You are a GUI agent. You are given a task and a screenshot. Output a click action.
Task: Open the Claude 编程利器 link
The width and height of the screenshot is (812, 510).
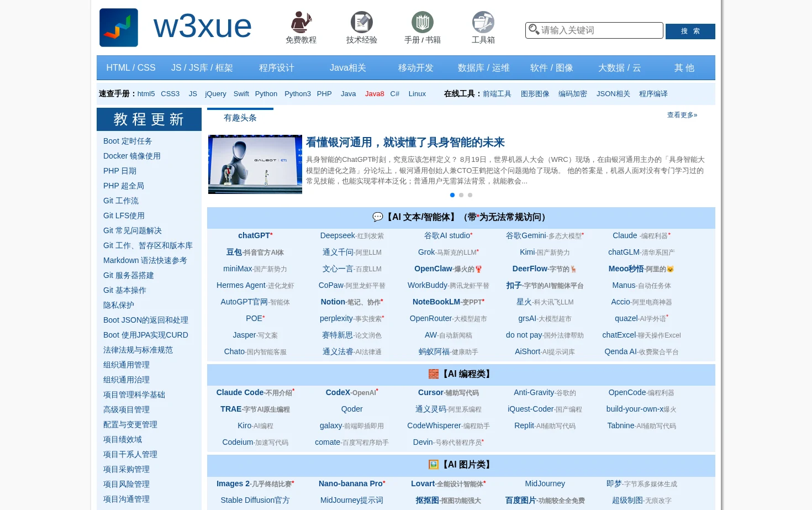point(641,236)
